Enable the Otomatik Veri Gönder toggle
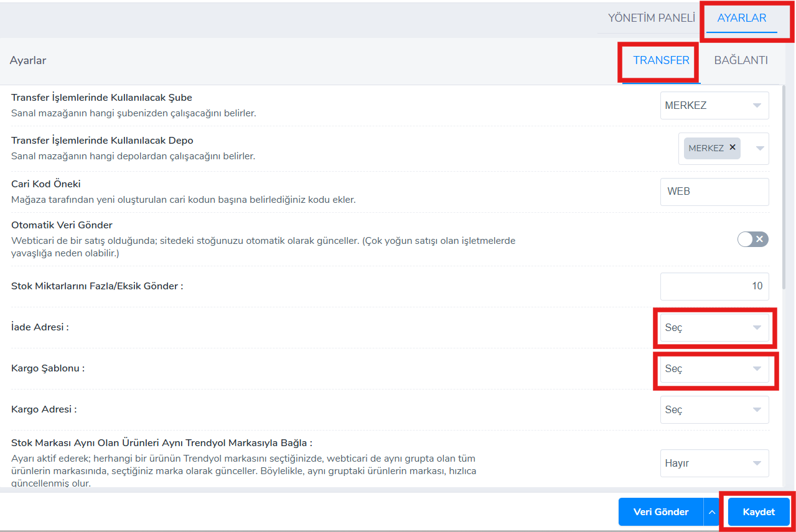 752,240
